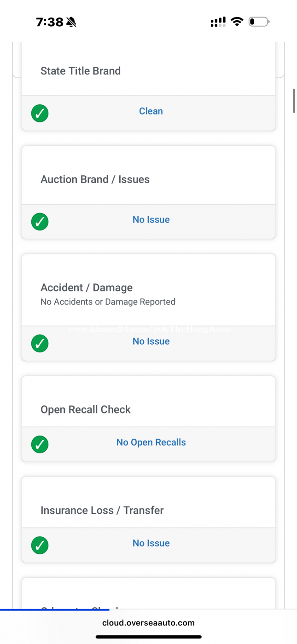
Task: Tap the battery icon in status bar
Action: (x=259, y=22)
